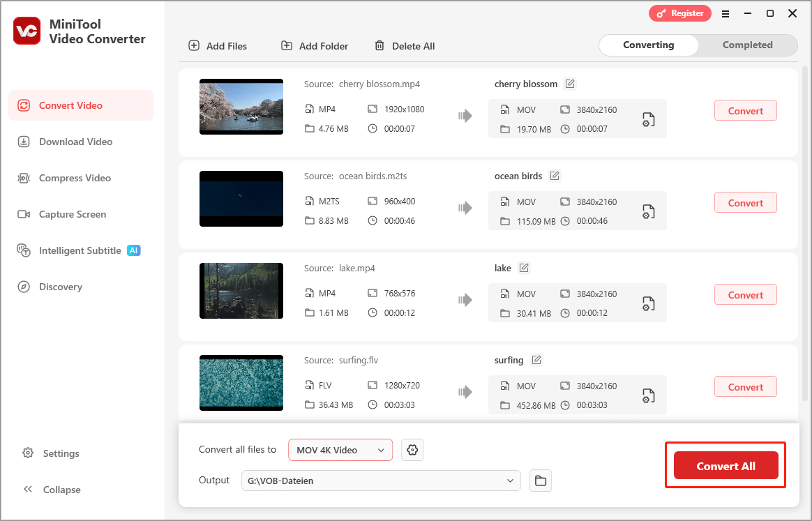Open the Convert all files to dropdown
The image size is (812, 521).
tap(340, 450)
